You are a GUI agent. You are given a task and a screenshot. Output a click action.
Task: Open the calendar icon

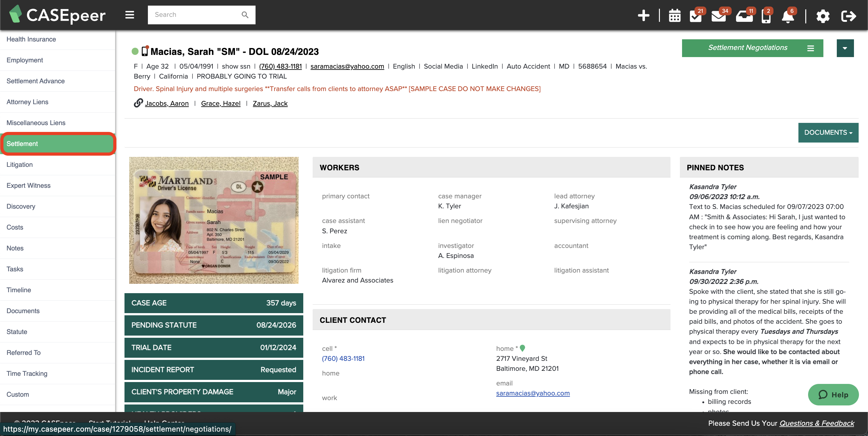[675, 16]
